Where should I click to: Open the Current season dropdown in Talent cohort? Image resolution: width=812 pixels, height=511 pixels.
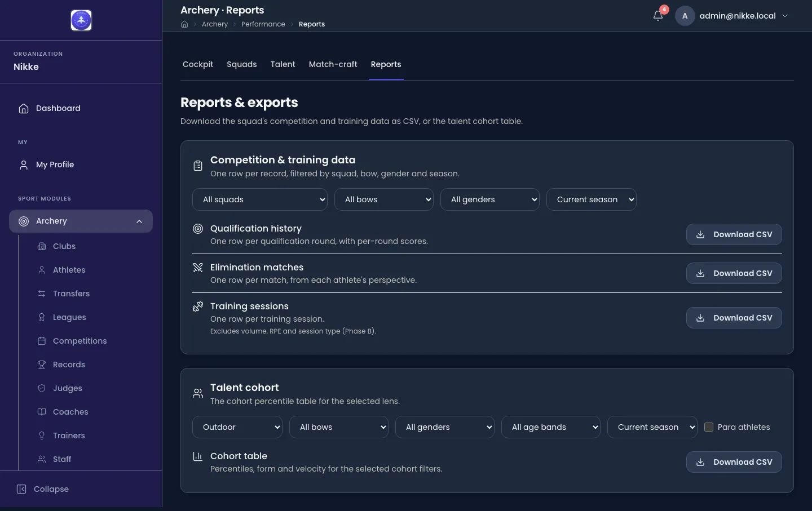pos(652,427)
